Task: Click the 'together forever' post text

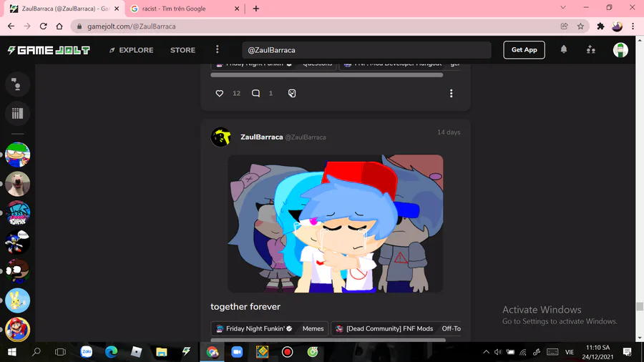Action: pyautogui.click(x=245, y=307)
